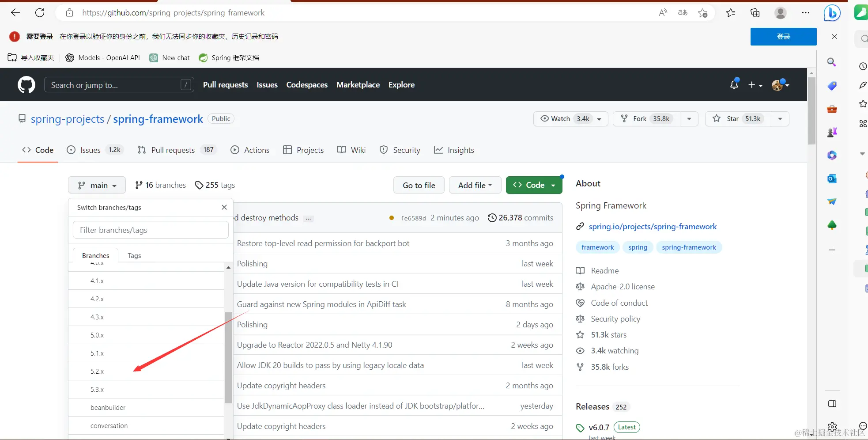Open the Models - OpenAI API bookmark
The image size is (868, 440).
pos(102,58)
